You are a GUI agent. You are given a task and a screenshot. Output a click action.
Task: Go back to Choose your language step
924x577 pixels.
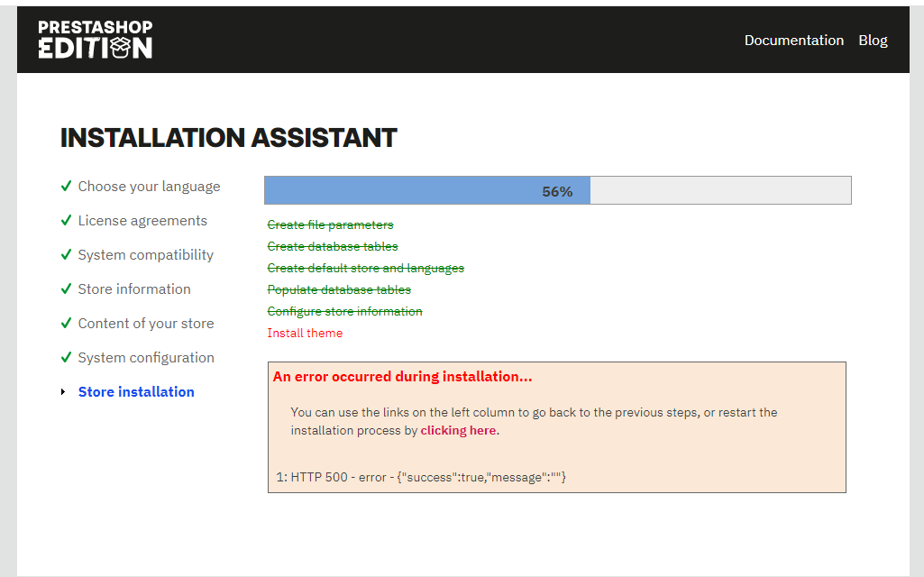[149, 187]
